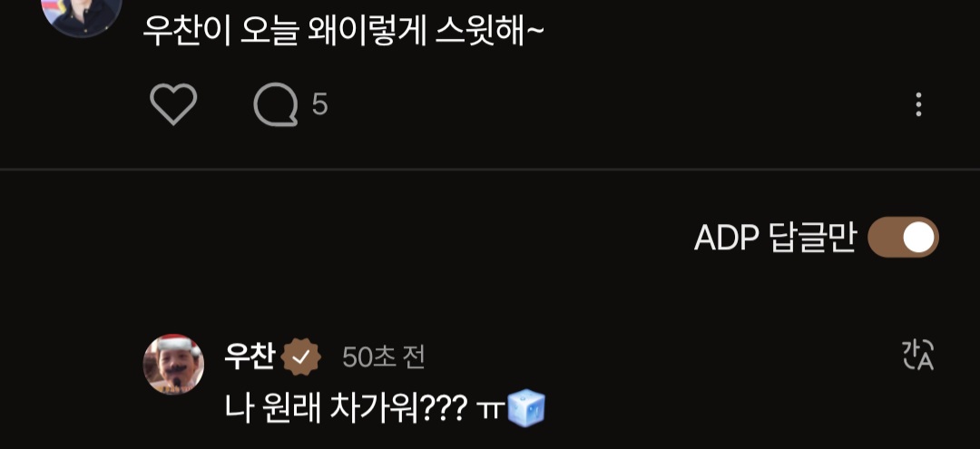Image resolution: width=980 pixels, height=449 pixels.
Task: Tap the '50초 전' timestamp
Action: click(384, 357)
